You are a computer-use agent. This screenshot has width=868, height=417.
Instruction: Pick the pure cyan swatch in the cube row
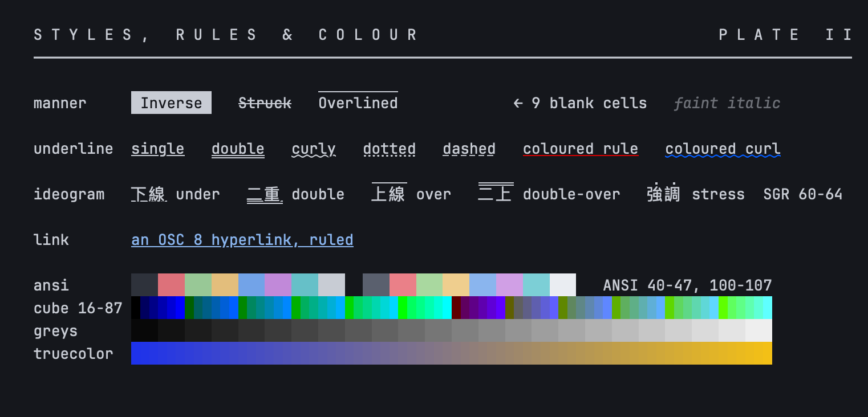(447, 308)
